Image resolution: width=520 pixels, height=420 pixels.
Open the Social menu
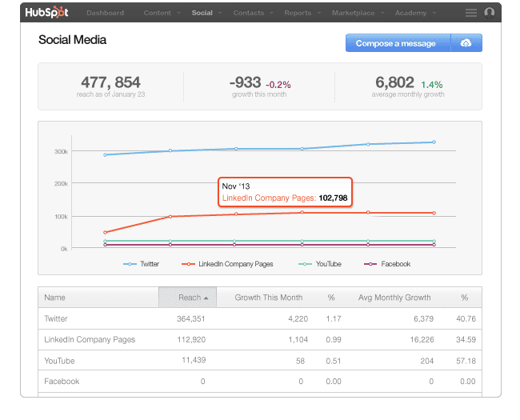pos(202,13)
